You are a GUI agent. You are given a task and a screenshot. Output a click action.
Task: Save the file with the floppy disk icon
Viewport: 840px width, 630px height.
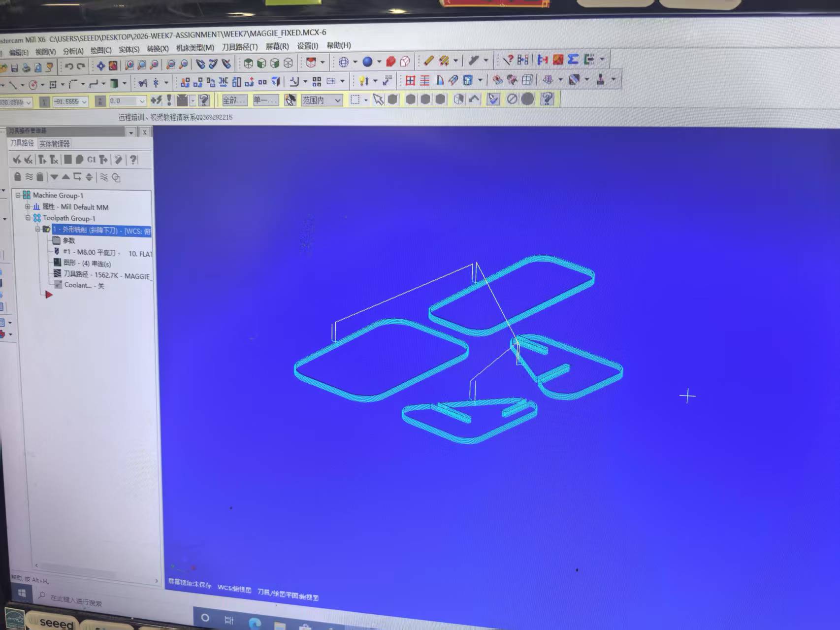point(15,67)
